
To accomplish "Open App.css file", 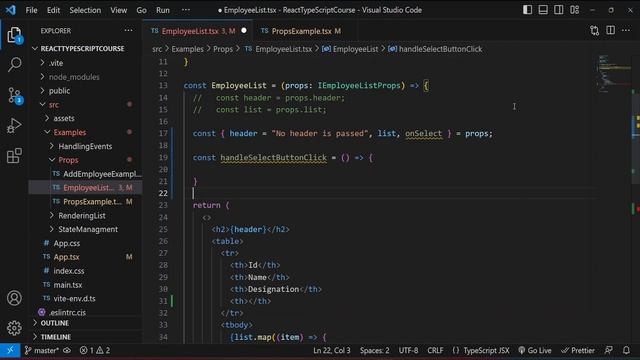I will click(67, 243).
